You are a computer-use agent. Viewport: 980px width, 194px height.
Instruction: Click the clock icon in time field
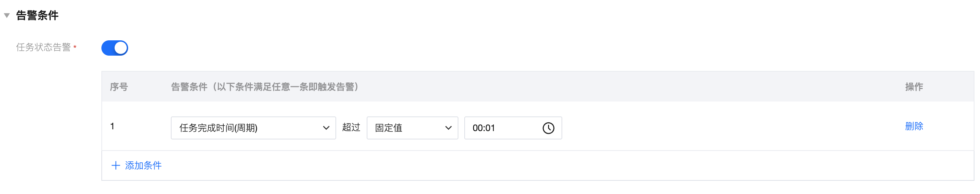[x=548, y=128]
